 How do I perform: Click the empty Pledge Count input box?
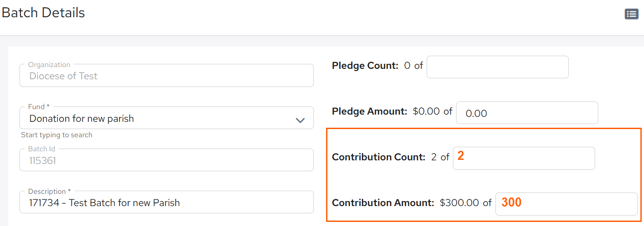point(497,67)
